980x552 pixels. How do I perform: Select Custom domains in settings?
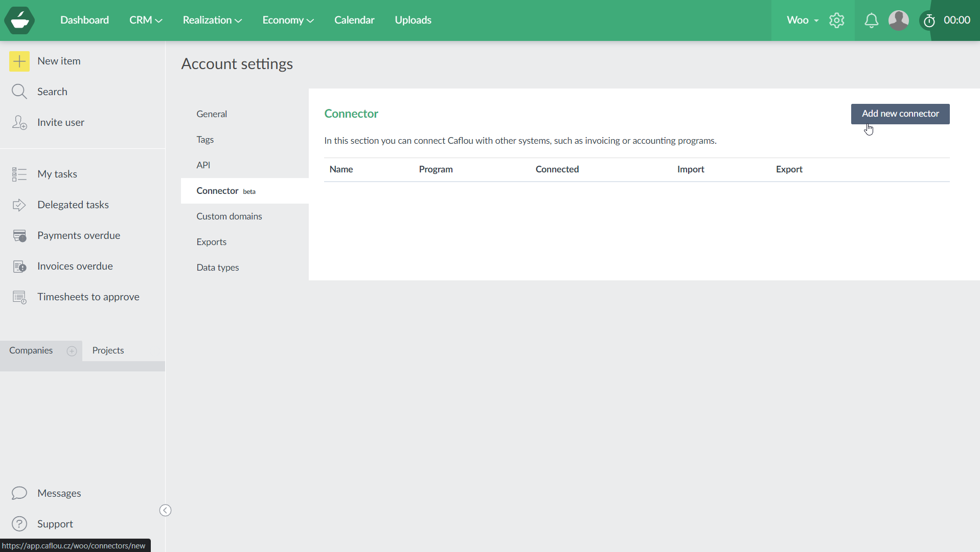click(229, 216)
